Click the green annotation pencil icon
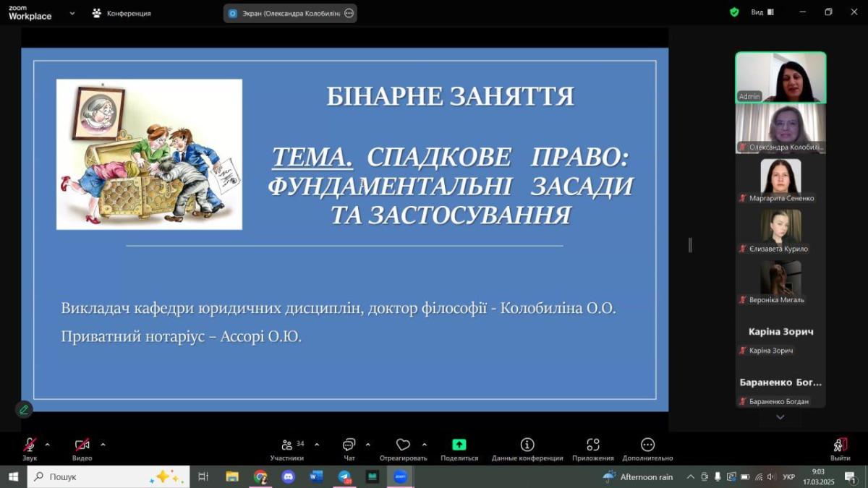 (24, 409)
